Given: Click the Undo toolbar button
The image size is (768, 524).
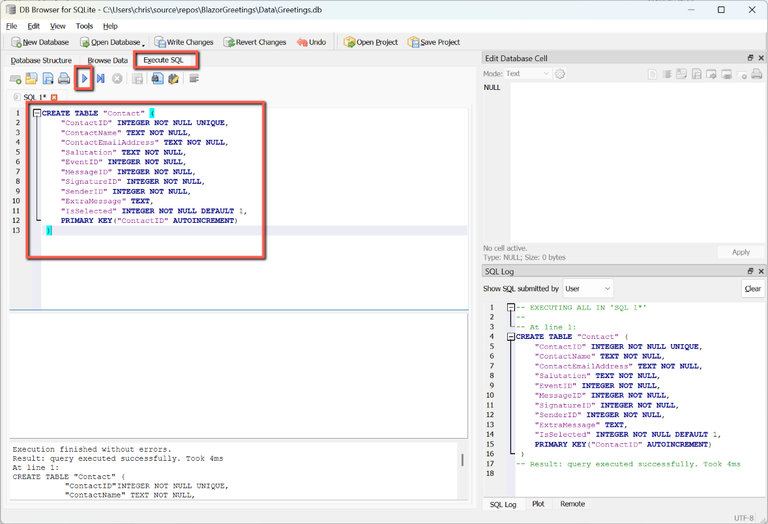Looking at the screenshot, I should (x=311, y=42).
